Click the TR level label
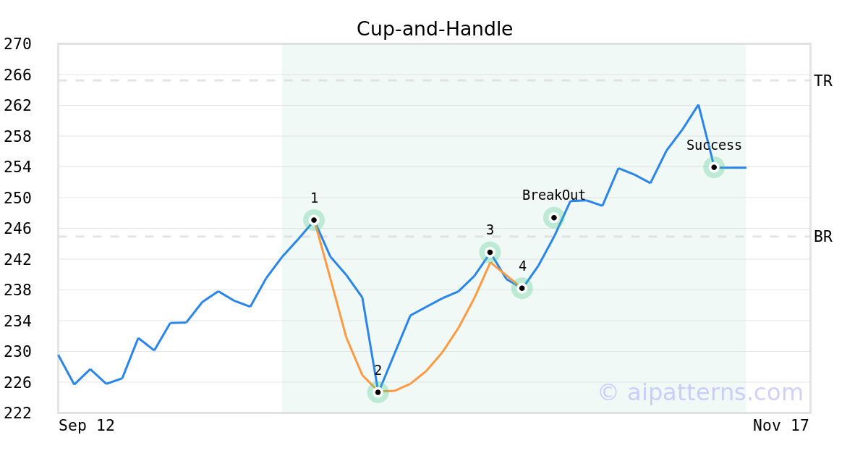868x456 pixels. point(823,81)
